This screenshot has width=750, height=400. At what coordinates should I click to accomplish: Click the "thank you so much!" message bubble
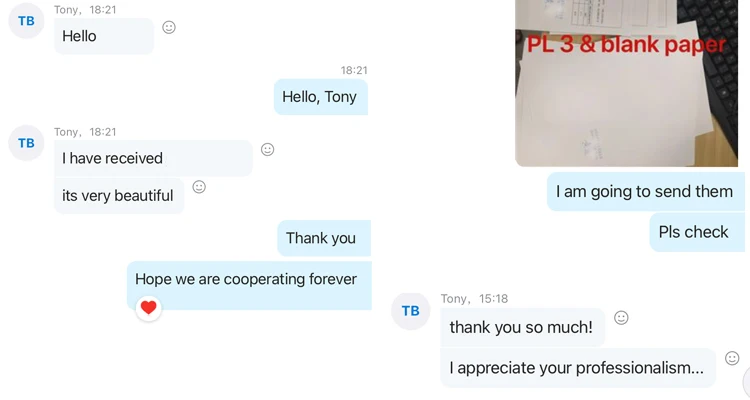pos(522,327)
